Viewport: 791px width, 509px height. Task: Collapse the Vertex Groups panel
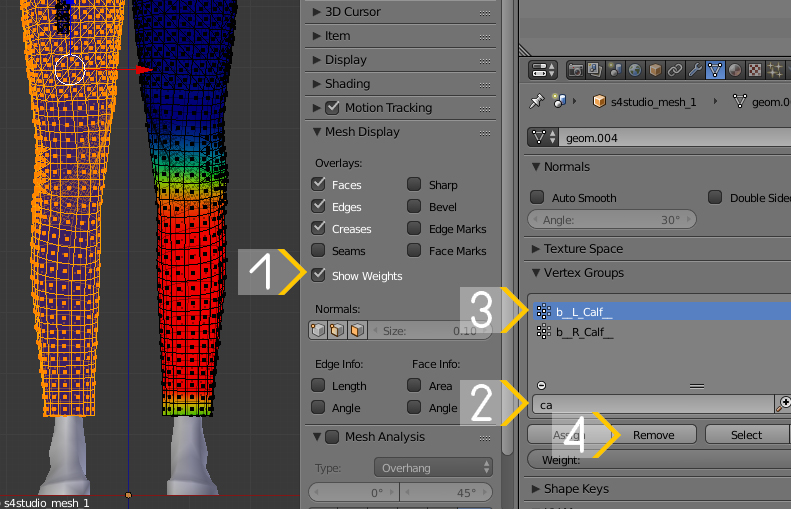(x=536, y=272)
